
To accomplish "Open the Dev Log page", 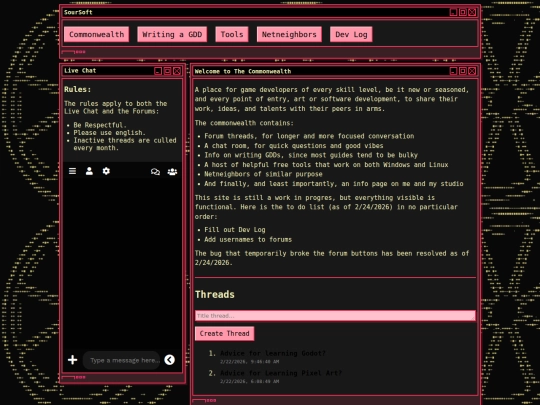I will point(351,34).
